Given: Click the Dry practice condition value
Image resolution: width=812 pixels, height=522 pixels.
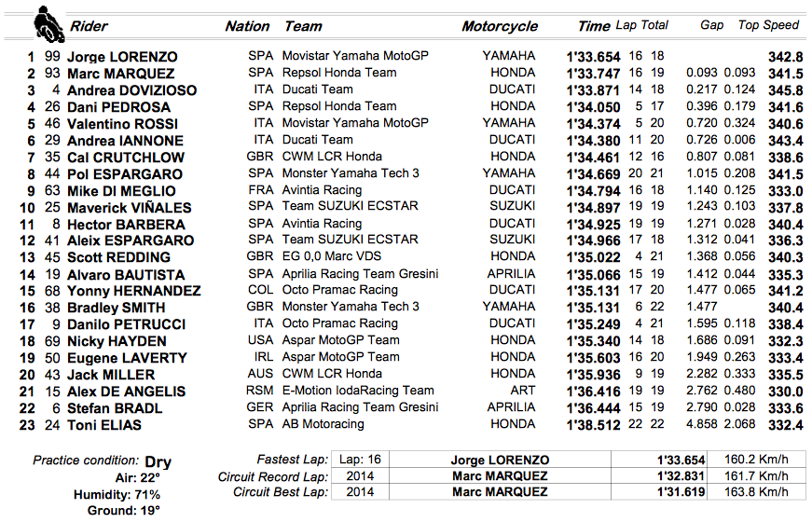Looking at the screenshot, I should point(158,461).
